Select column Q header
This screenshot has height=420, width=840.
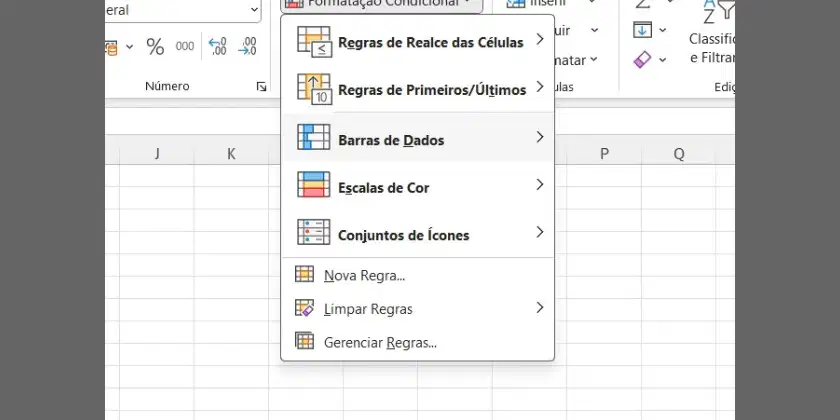tap(678, 154)
